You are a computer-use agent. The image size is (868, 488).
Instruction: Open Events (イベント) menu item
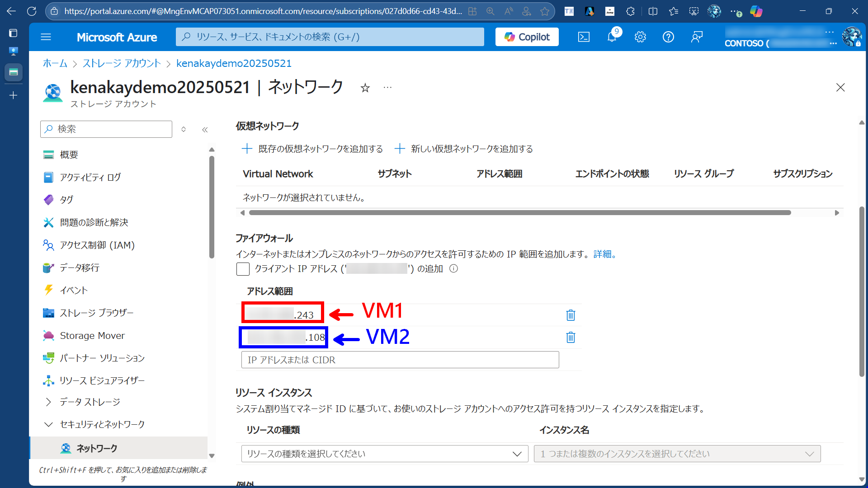[74, 290]
